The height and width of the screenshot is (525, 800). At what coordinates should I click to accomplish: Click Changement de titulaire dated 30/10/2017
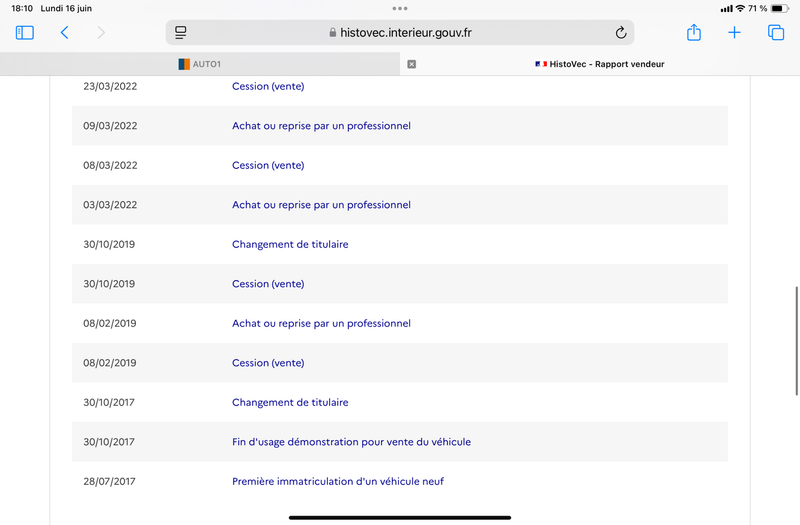point(290,403)
